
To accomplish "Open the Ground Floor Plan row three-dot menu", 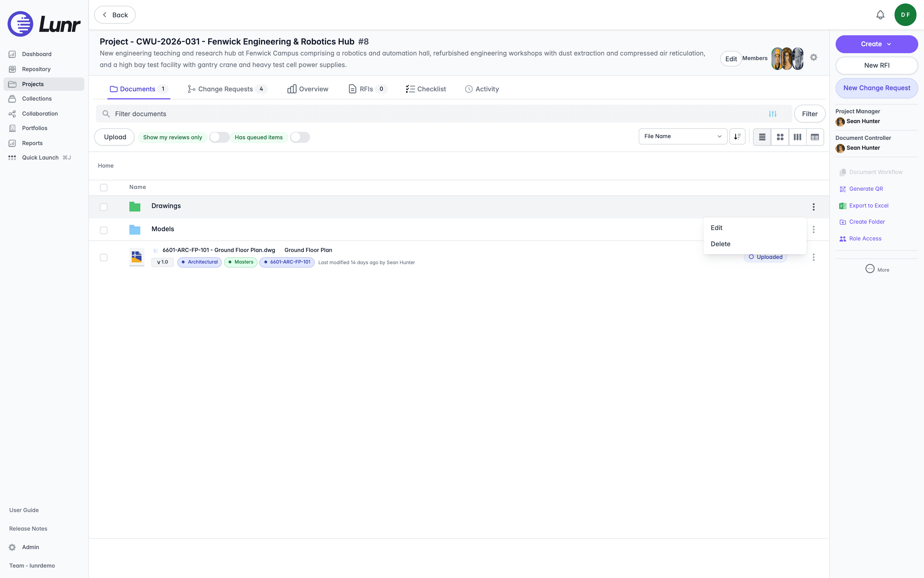I will 814,257.
